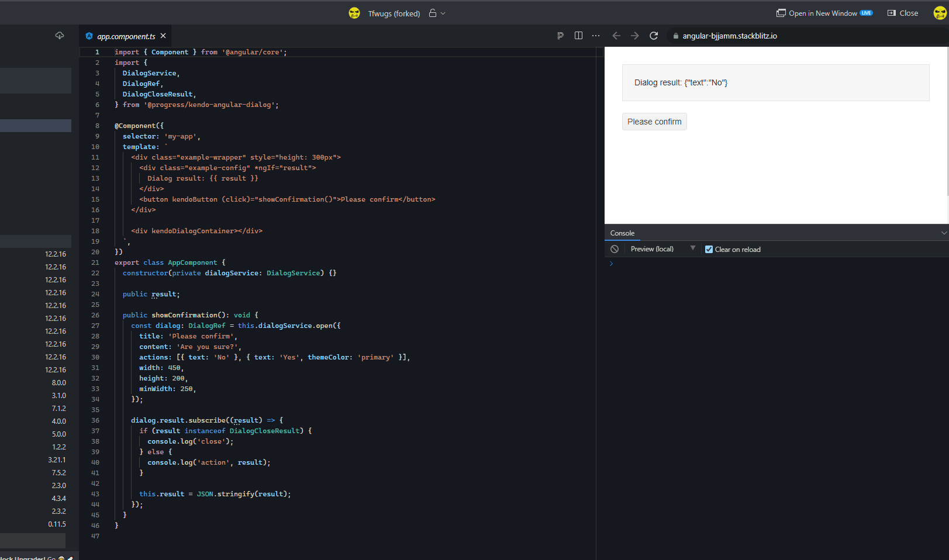Viewport: 949px width, 560px height.
Task: Select the app.component.ts editor tab
Action: (x=126, y=36)
